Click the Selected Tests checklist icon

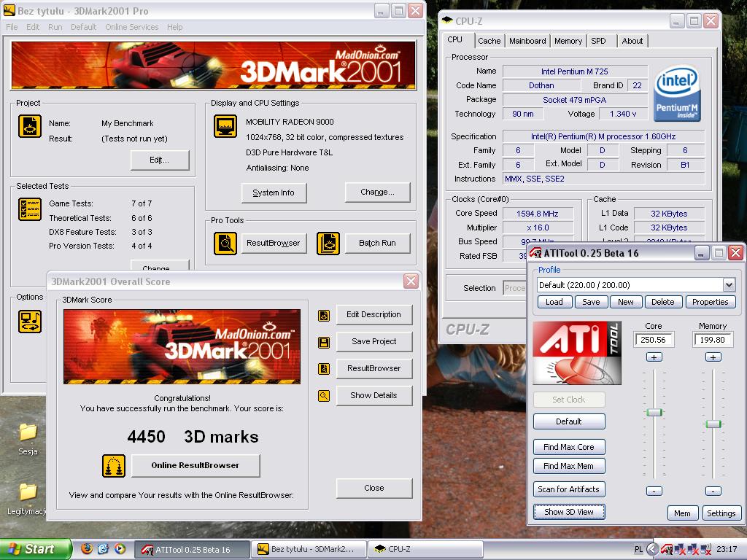pyautogui.click(x=29, y=209)
